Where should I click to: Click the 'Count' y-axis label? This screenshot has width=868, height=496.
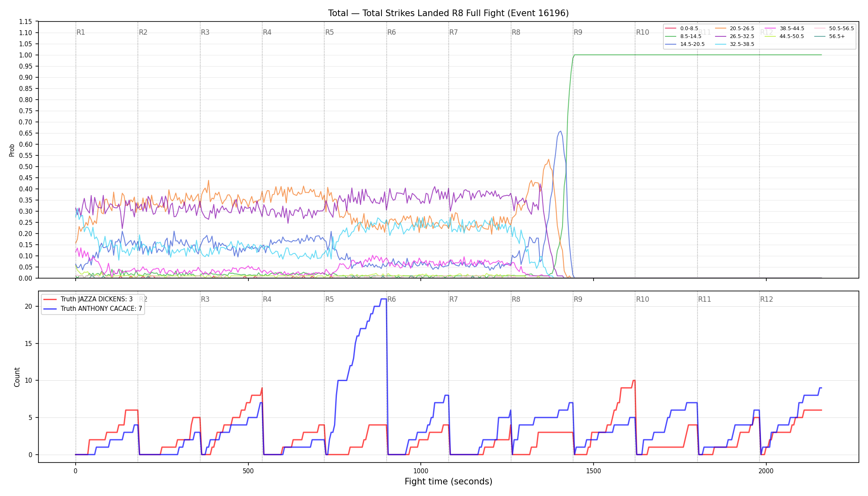[x=17, y=377]
